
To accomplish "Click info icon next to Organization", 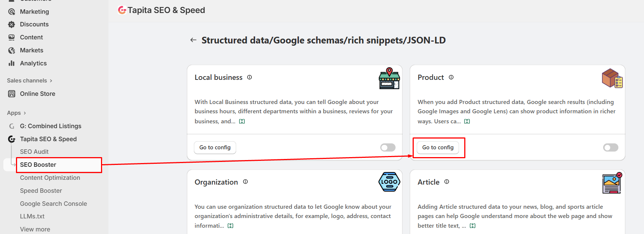I will pyautogui.click(x=245, y=182).
